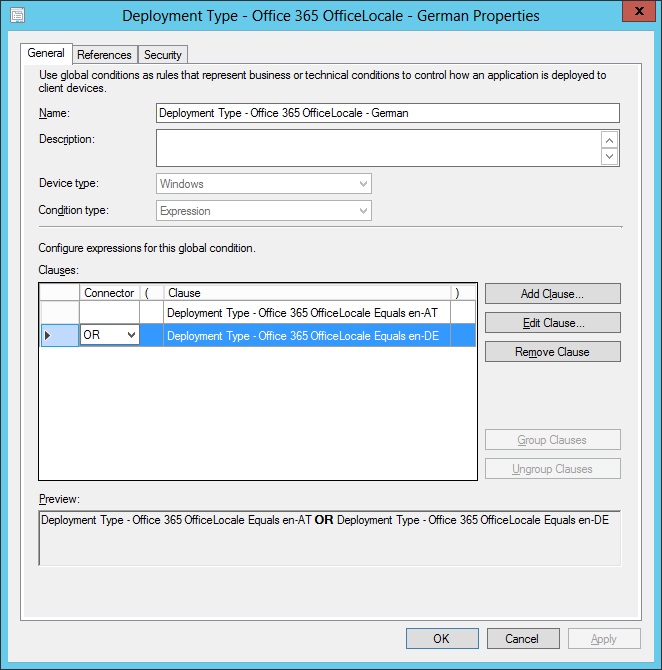Open the Security tab
Screen dimensions: 662x670
point(162,55)
